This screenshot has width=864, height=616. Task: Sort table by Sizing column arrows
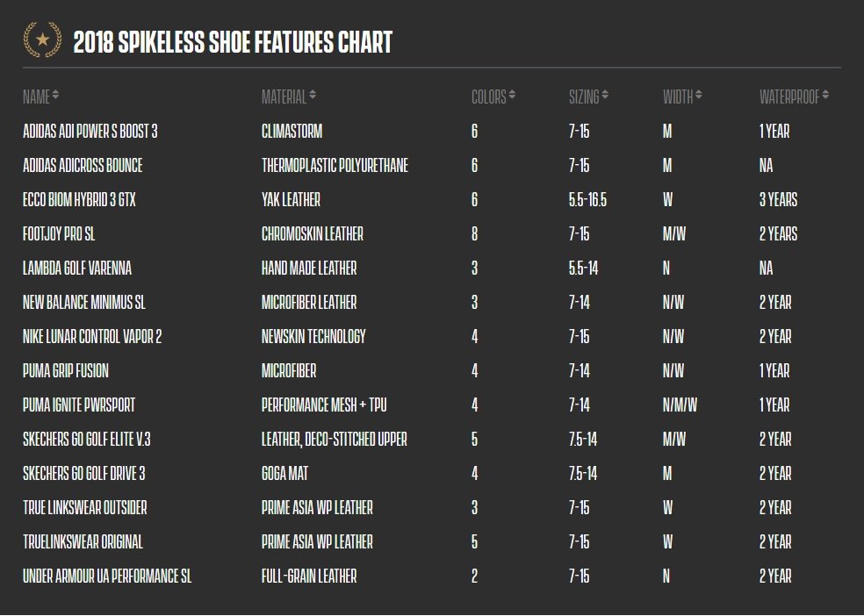(605, 96)
